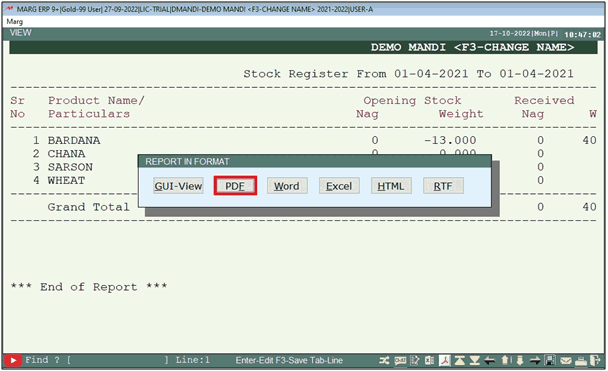Click the shuffle arrows icon in bottom bar
The width and height of the screenshot is (608, 371).
(x=384, y=361)
